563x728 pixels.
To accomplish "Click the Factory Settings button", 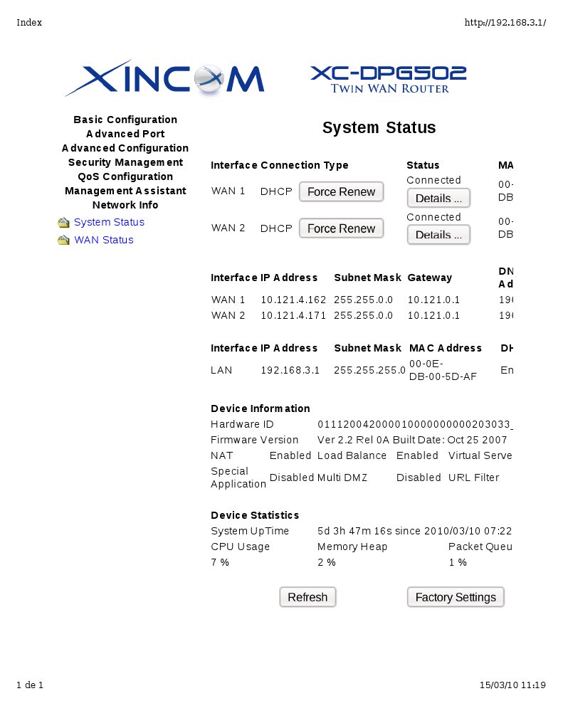I will pos(456,597).
